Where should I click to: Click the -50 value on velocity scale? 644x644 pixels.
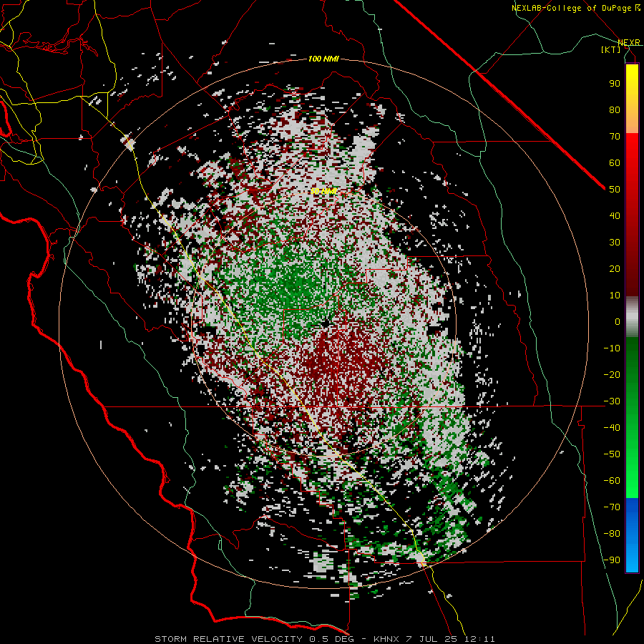coord(612,454)
